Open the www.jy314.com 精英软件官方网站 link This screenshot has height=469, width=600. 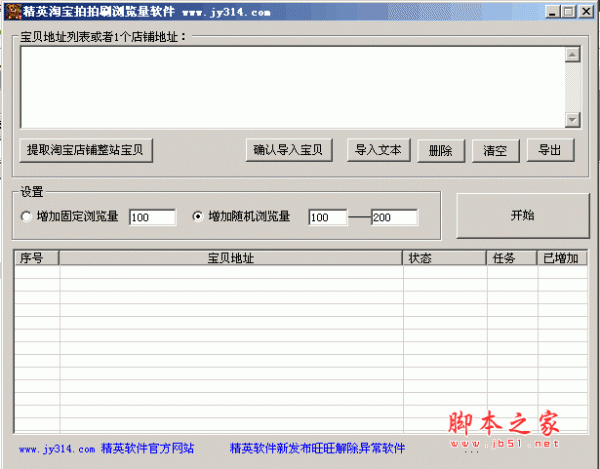[x=106, y=448]
